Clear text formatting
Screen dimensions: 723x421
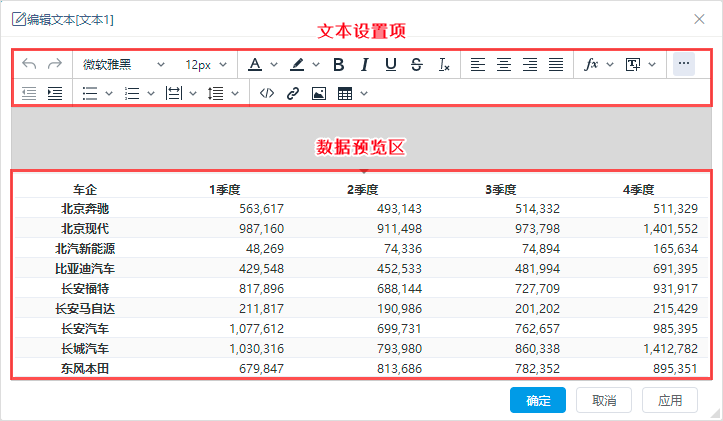pyautogui.click(x=444, y=65)
